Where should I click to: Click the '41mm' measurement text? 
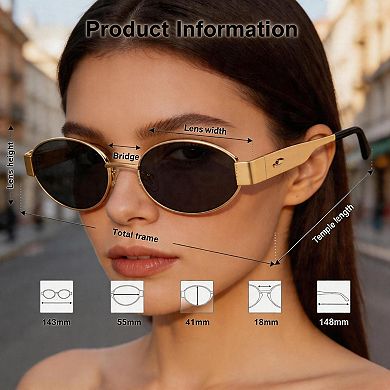(x=197, y=322)
